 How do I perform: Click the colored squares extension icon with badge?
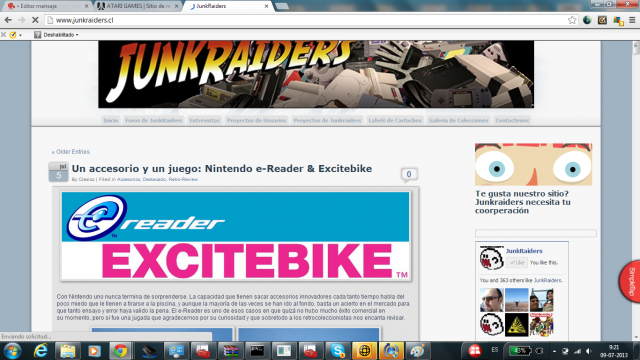tap(618, 20)
